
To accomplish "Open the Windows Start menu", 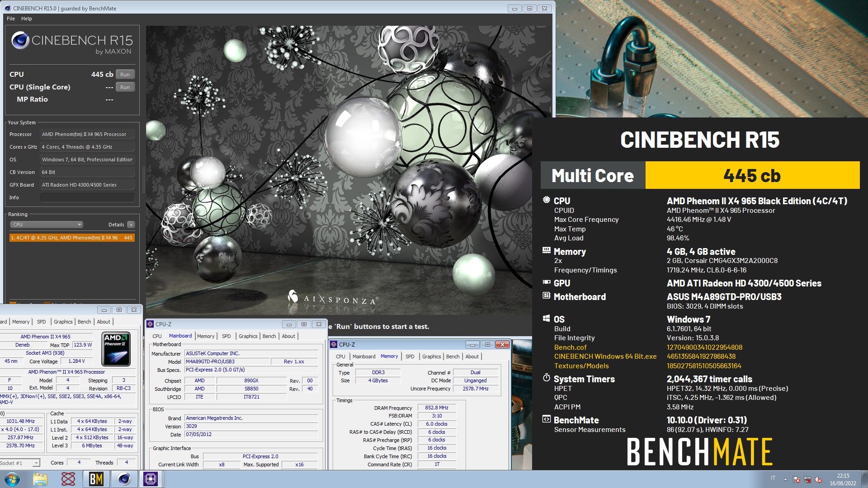I will coord(12,479).
